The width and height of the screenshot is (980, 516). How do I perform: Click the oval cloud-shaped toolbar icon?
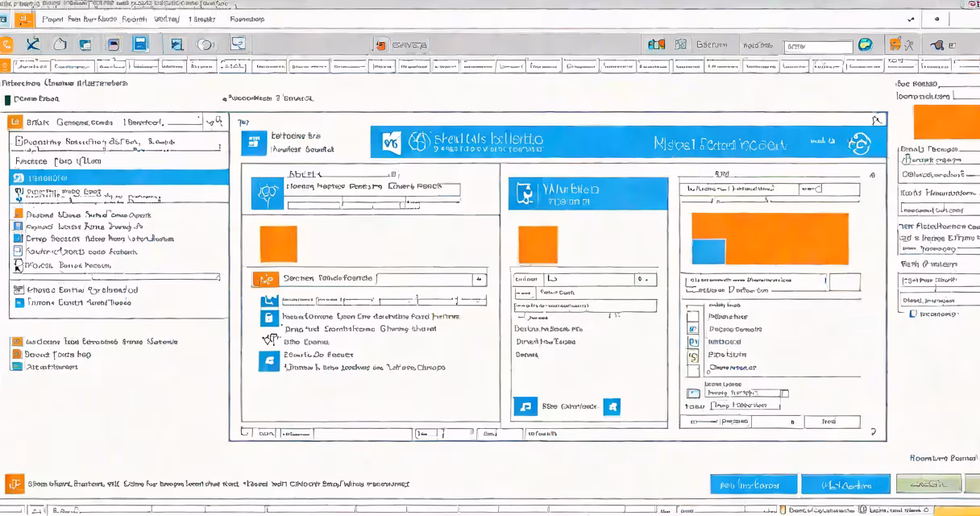pyautogui.click(x=206, y=45)
